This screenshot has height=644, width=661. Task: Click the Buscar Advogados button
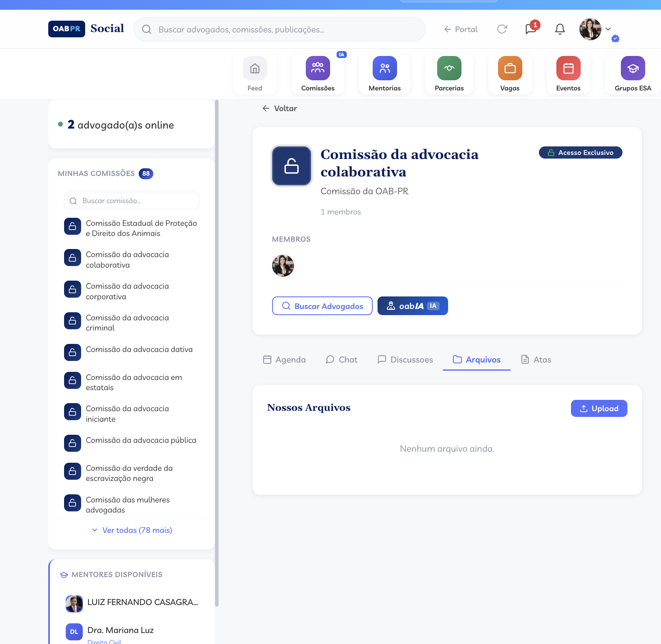click(x=322, y=306)
